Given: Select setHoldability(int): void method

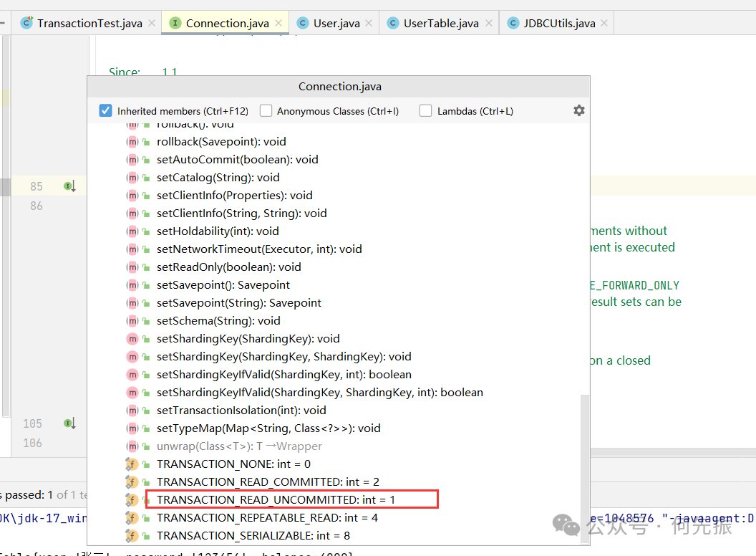Looking at the screenshot, I should click(218, 231).
